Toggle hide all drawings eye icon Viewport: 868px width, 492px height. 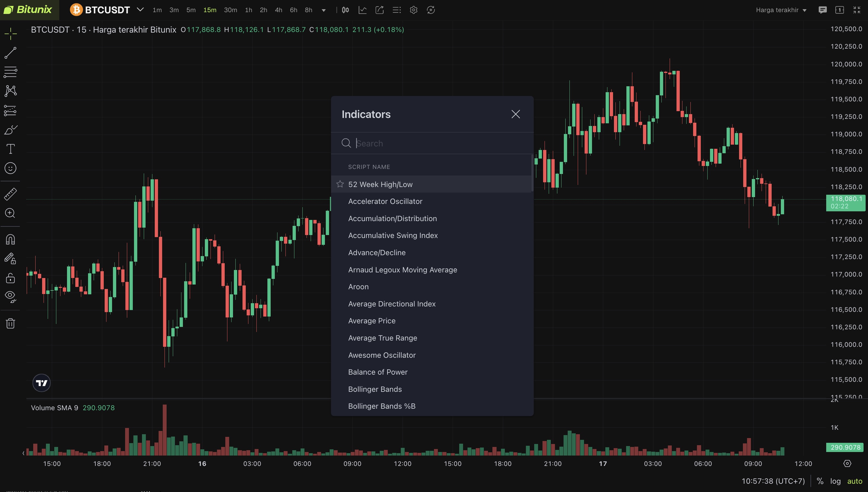point(10,297)
